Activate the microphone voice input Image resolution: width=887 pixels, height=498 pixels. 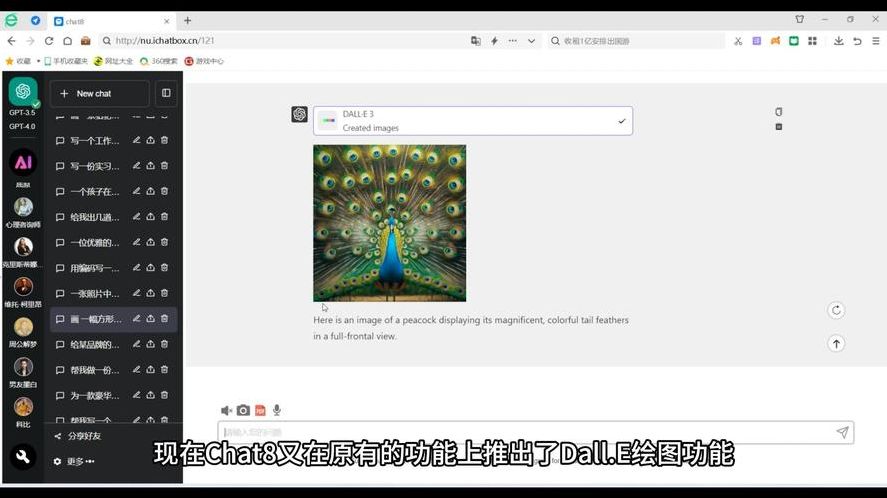tap(277, 410)
